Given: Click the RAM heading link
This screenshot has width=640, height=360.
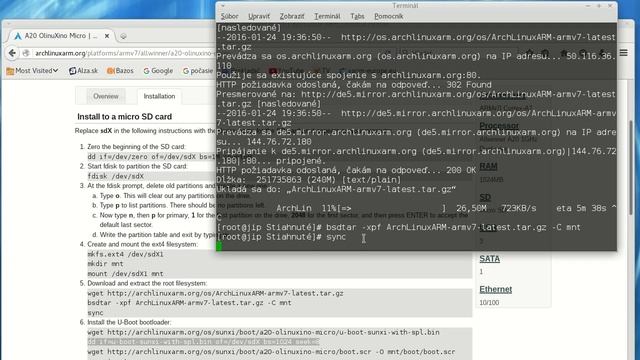Looking at the screenshot, I should (x=488, y=166).
